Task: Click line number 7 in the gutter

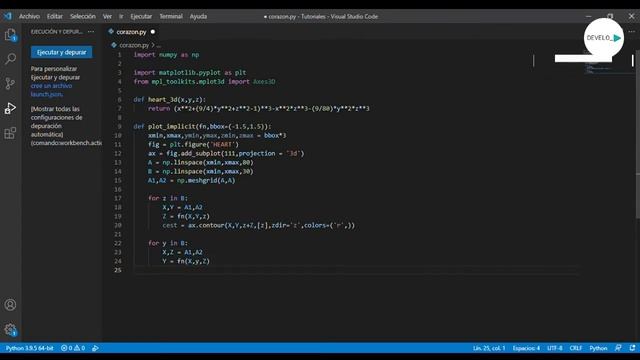Action: click(x=120, y=109)
